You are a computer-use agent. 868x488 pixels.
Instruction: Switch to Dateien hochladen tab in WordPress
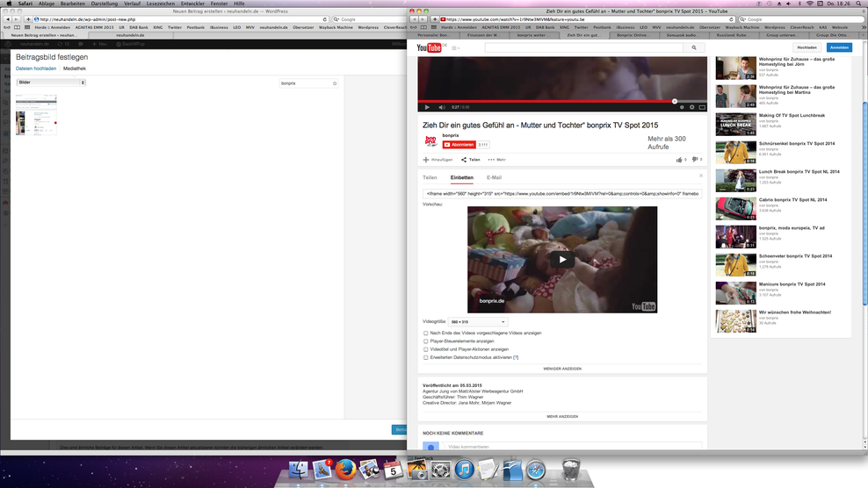tap(36, 68)
